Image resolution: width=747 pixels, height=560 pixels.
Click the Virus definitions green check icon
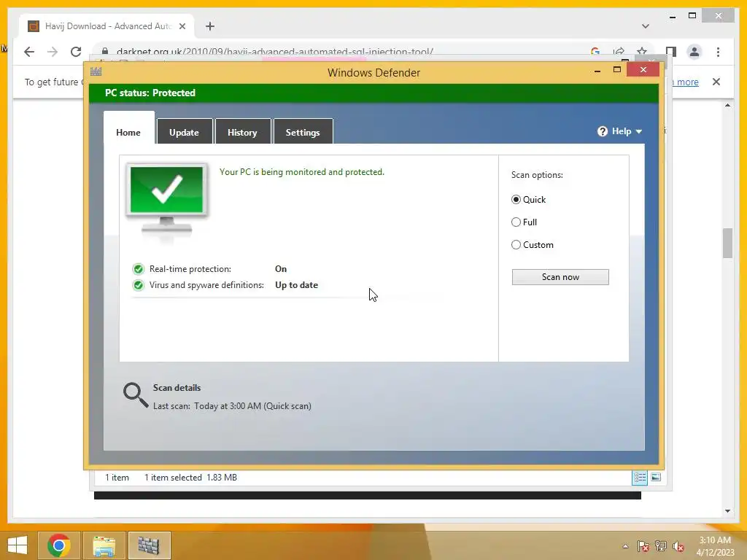pos(138,285)
